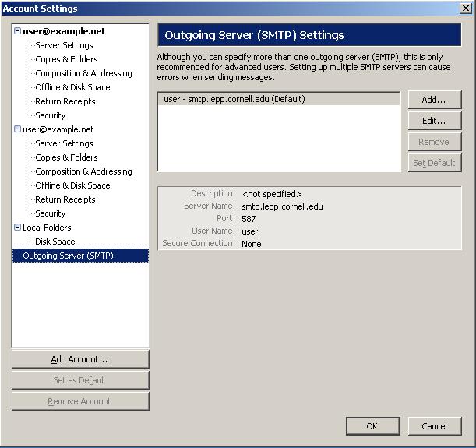This screenshot has width=476, height=448.
Task: Open Server Settings under the second account
Action: point(64,143)
